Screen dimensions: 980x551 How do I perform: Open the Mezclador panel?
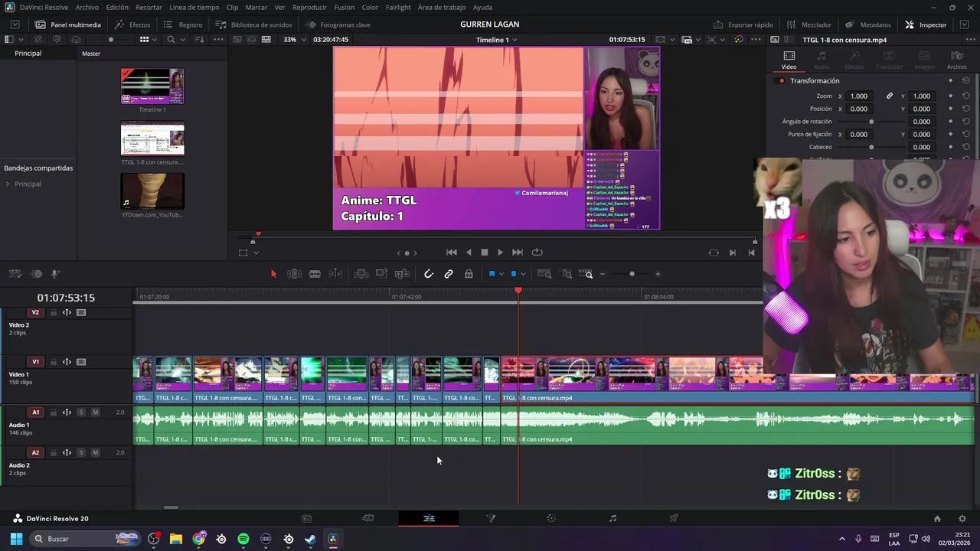[x=808, y=24]
